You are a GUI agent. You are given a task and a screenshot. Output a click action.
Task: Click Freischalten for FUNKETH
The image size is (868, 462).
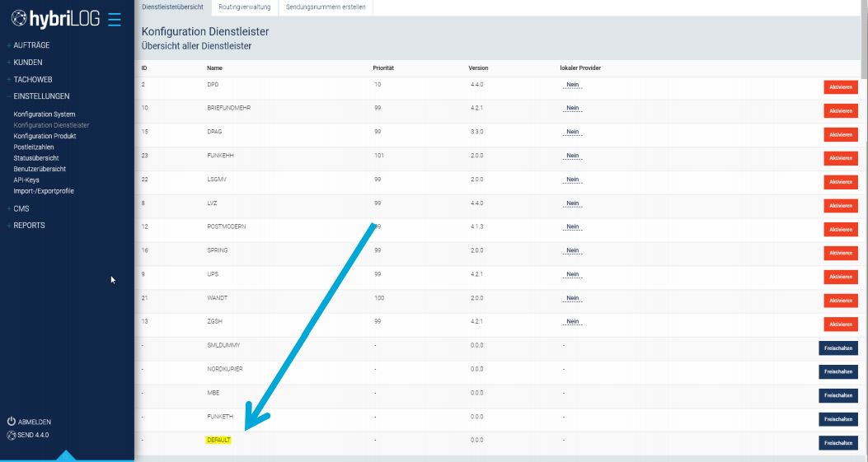pyautogui.click(x=838, y=419)
